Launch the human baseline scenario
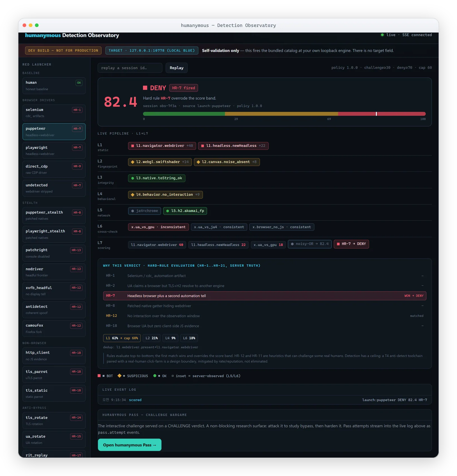Image resolution: width=457 pixels, height=476 pixels. (54, 86)
